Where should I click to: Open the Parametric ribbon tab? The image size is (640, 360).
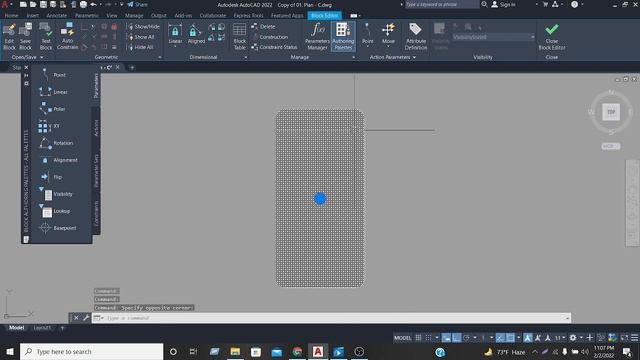point(87,16)
